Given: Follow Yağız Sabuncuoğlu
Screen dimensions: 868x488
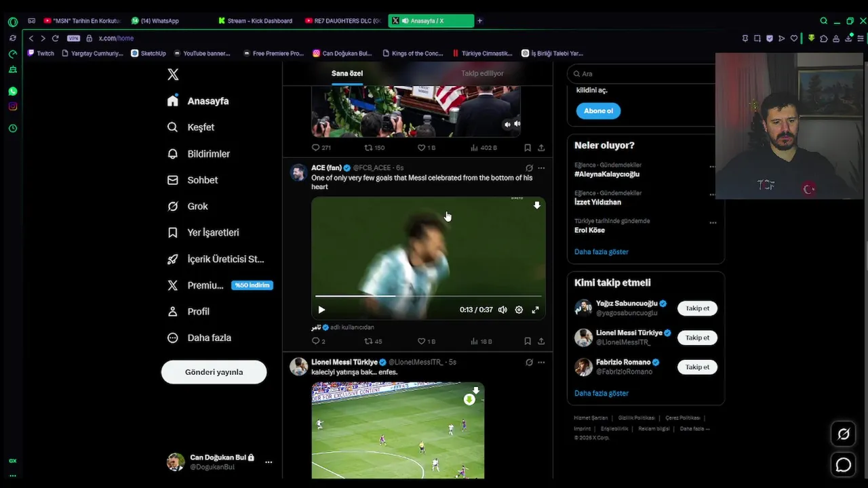Looking at the screenshot, I should [x=697, y=308].
